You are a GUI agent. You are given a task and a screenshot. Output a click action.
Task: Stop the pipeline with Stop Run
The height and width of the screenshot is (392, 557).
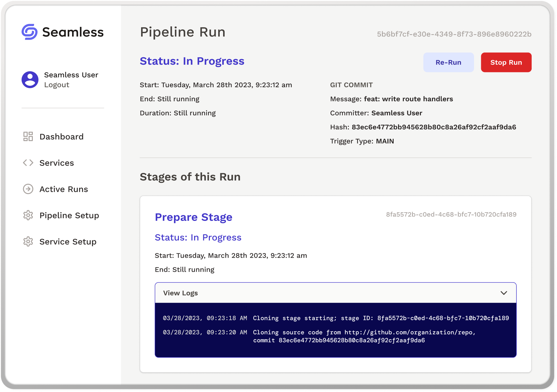click(506, 62)
